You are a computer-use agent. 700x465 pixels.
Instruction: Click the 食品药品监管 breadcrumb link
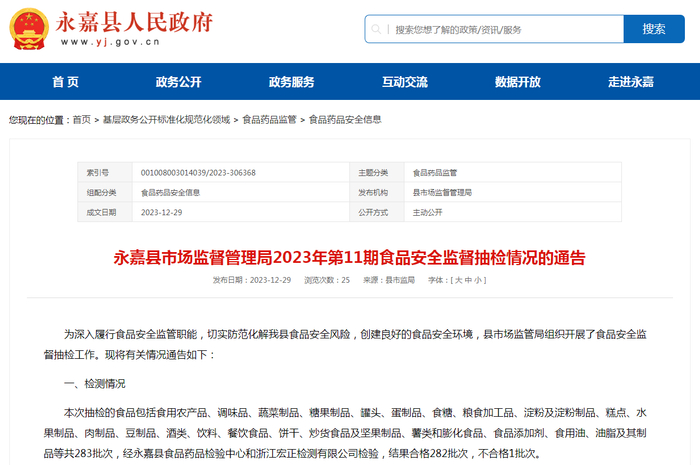(x=269, y=120)
